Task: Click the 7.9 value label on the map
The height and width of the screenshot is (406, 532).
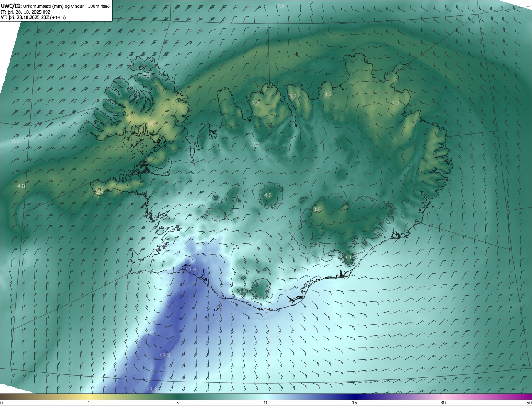Action: [281, 6]
